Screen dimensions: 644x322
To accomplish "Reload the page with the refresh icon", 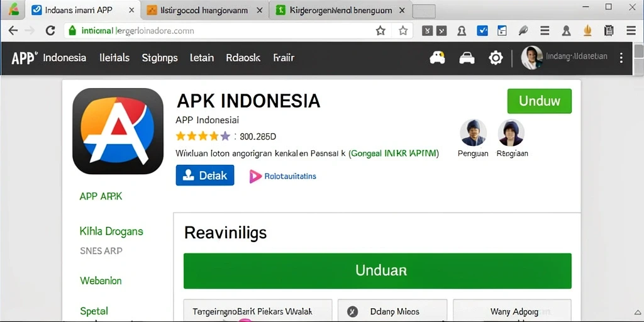I will click(50, 30).
